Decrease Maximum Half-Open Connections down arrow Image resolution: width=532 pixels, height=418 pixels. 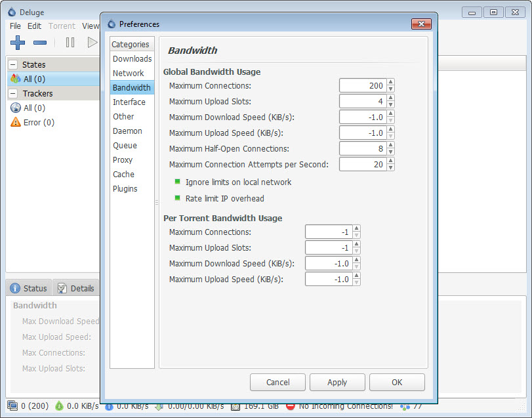pyautogui.click(x=390, y=152)
